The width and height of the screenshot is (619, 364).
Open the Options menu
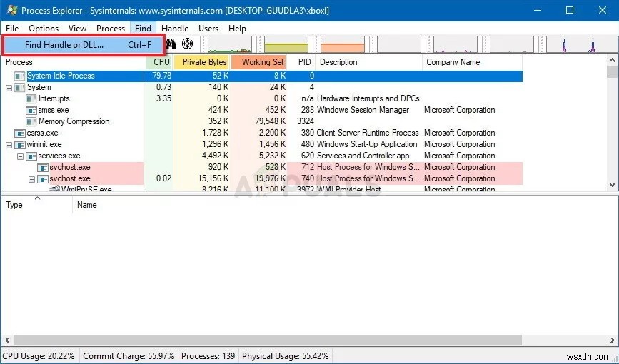[44, 29]
